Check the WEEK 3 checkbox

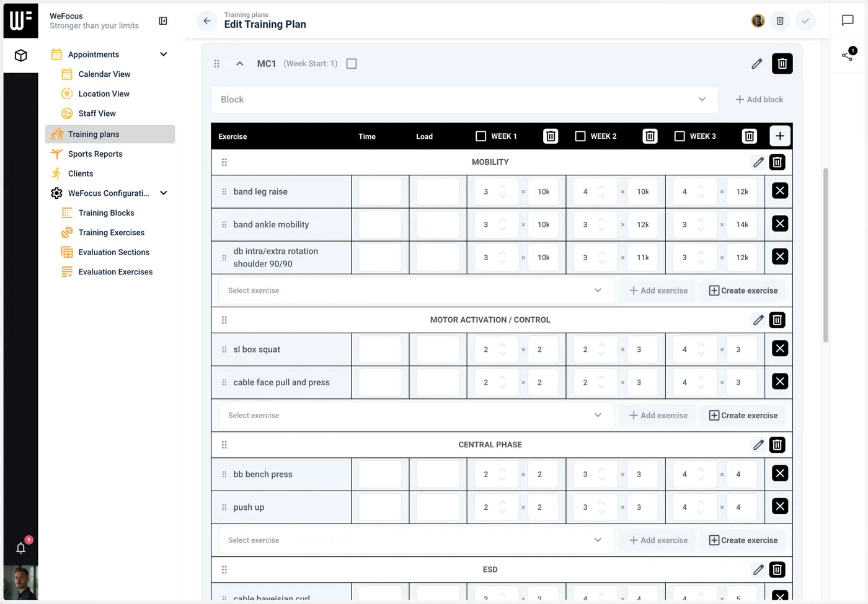tap(680, 136)
